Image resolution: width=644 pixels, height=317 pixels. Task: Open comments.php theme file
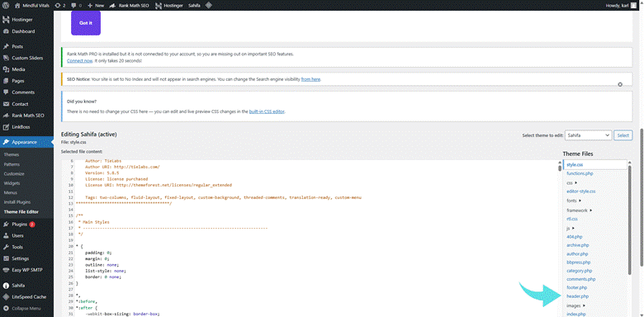pyautogui.click(x=580, y=279)
